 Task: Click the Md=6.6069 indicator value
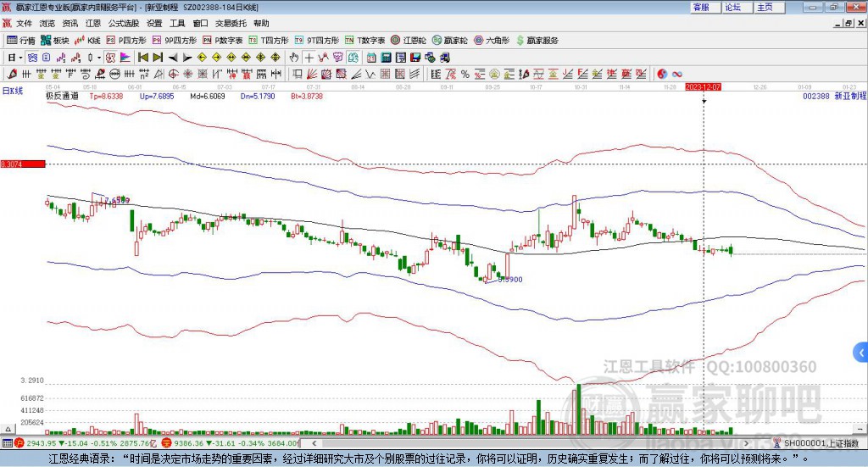pyautogui.click(x=208, y=97)
